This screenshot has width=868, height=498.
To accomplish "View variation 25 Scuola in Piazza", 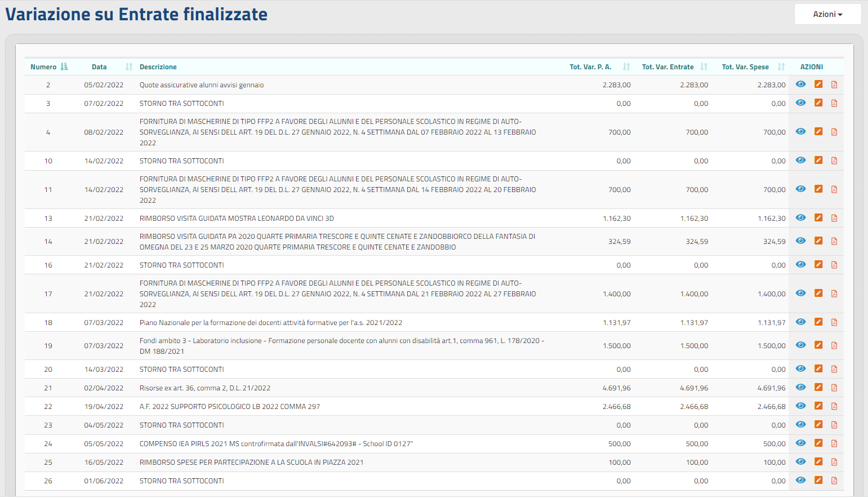I will click(800, 462).
